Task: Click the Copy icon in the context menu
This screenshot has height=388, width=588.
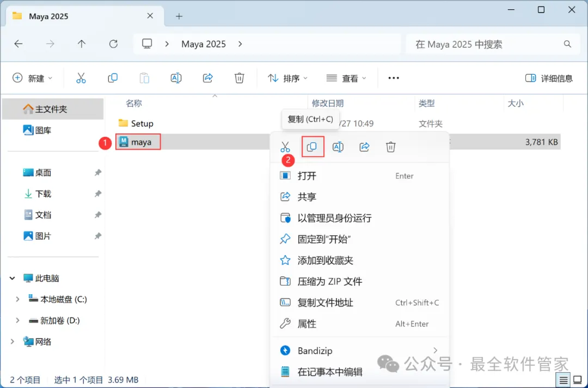Action: pos(311,147)
